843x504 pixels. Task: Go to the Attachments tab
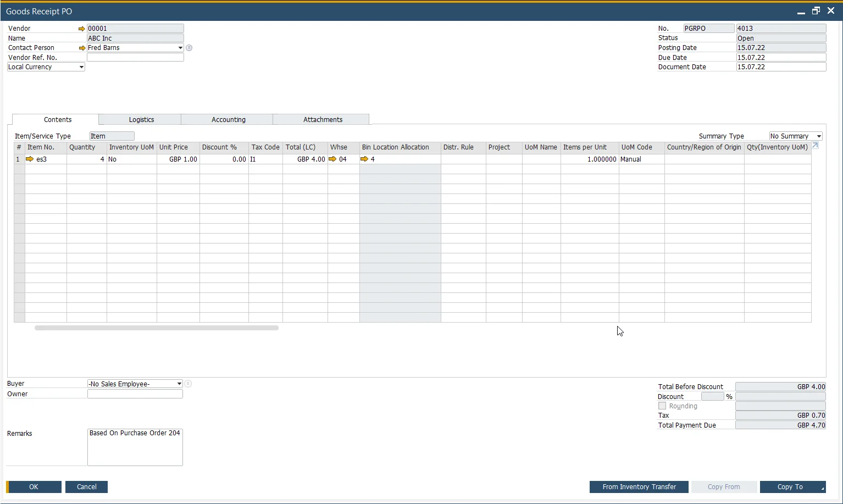(323, 119)
